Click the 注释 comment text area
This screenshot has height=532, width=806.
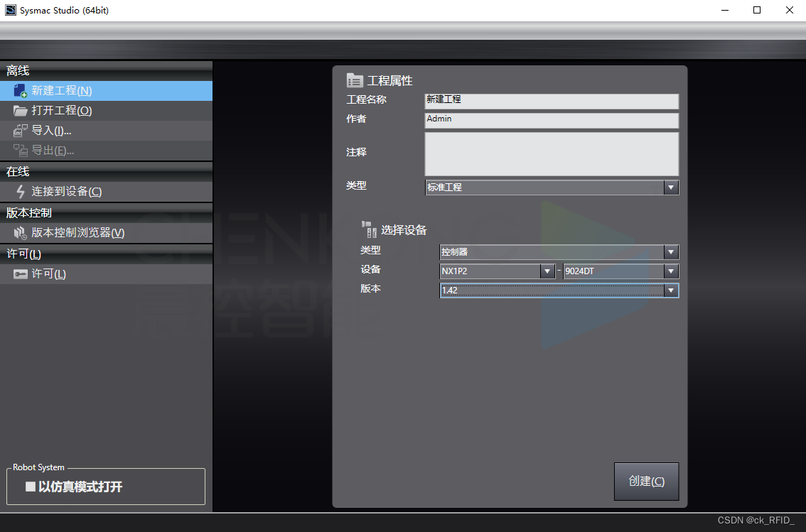pos(552,154)
